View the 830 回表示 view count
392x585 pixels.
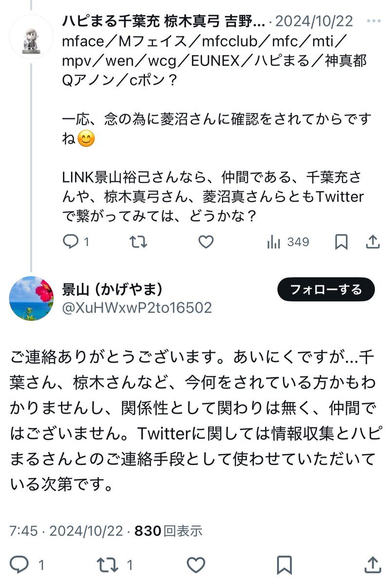click(168, 530)
